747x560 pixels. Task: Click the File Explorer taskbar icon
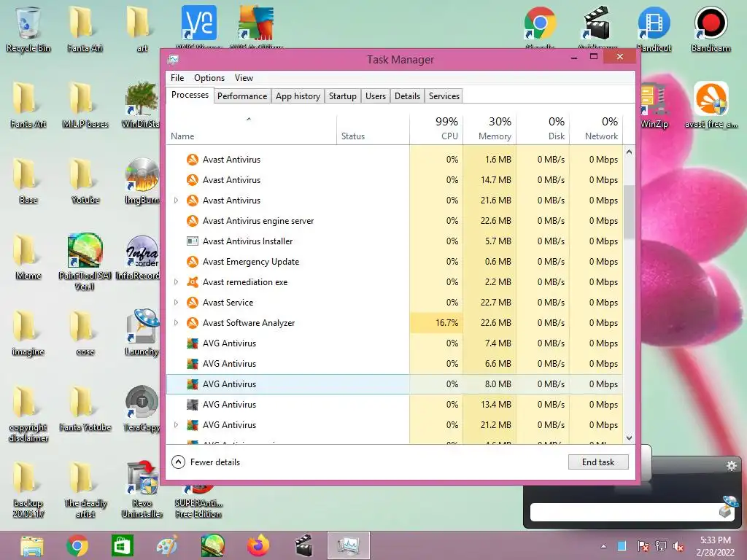(32, 545)
